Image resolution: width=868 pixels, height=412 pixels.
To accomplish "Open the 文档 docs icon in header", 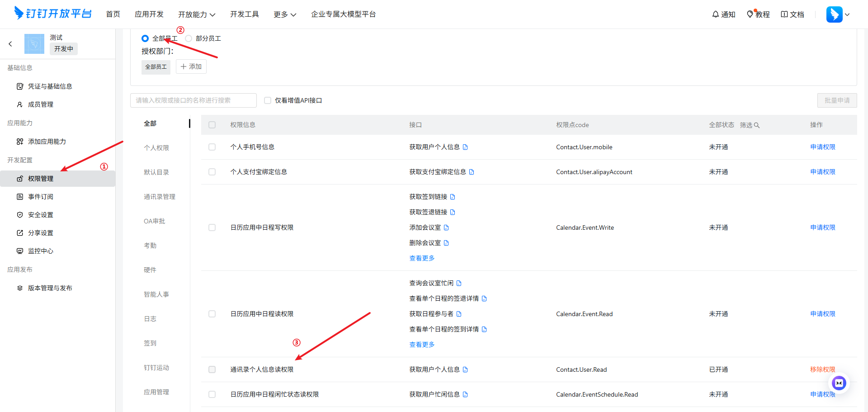I will pyautogui.click(x=784, y=14).
